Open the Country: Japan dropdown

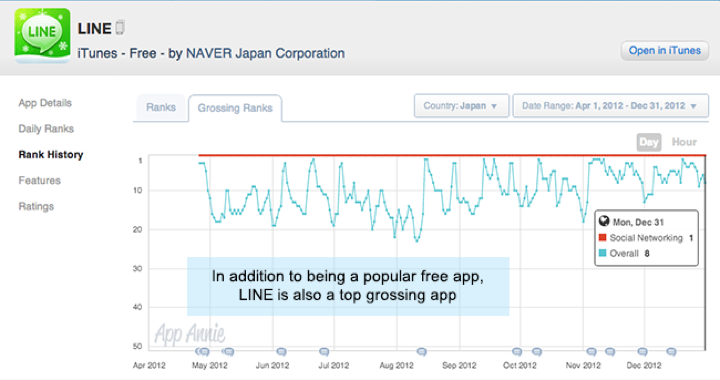[x=461, y=106]
